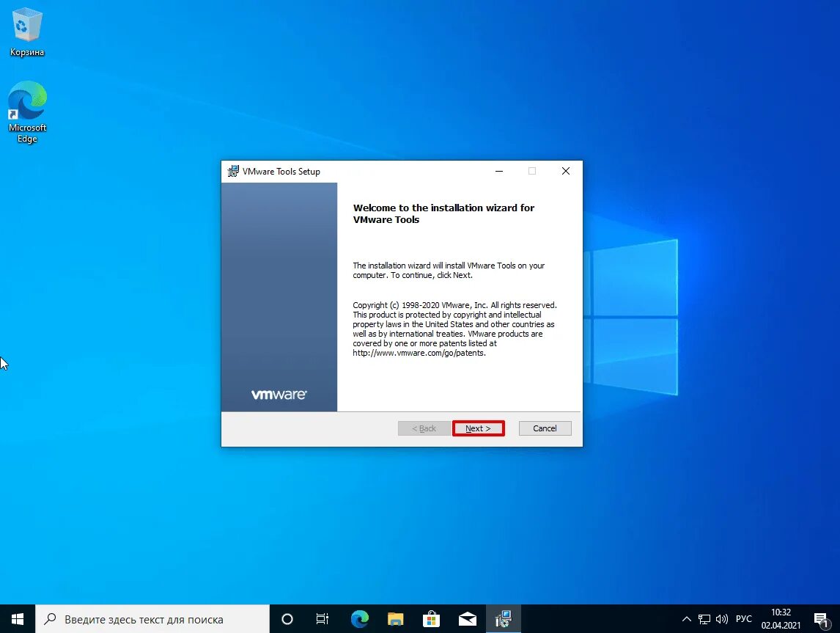Launch Microsoft Edge from the taskbar
Screen dimensions: 840x633
pyautogui.click(x=359, y=619)
